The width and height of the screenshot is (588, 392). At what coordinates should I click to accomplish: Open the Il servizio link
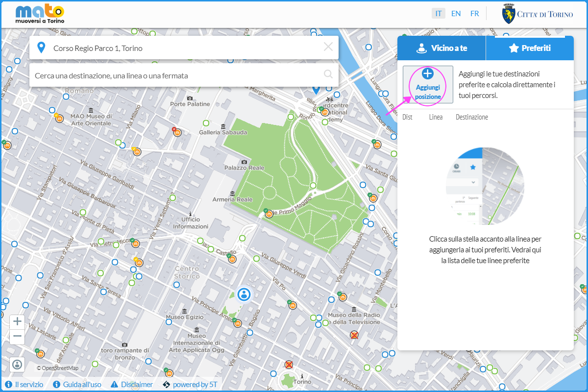click(24, 385)
